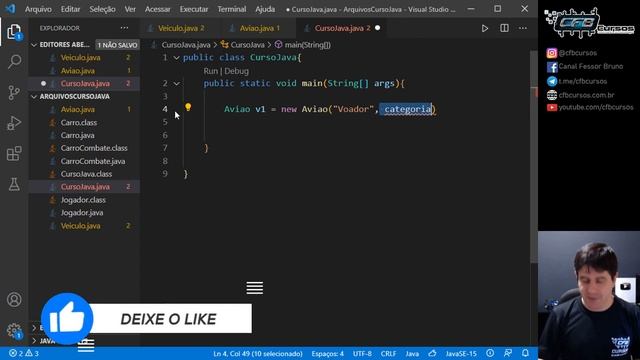Open the Executar menu
Screen dimensions: 640x360
pyautogui.click(x=194, y=9)
